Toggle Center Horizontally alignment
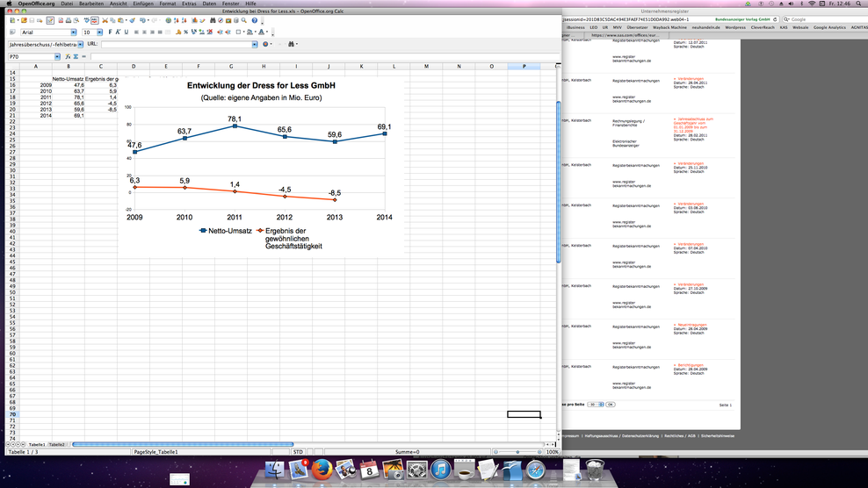This screenshot has width=868, height=488. click(144, 32)
